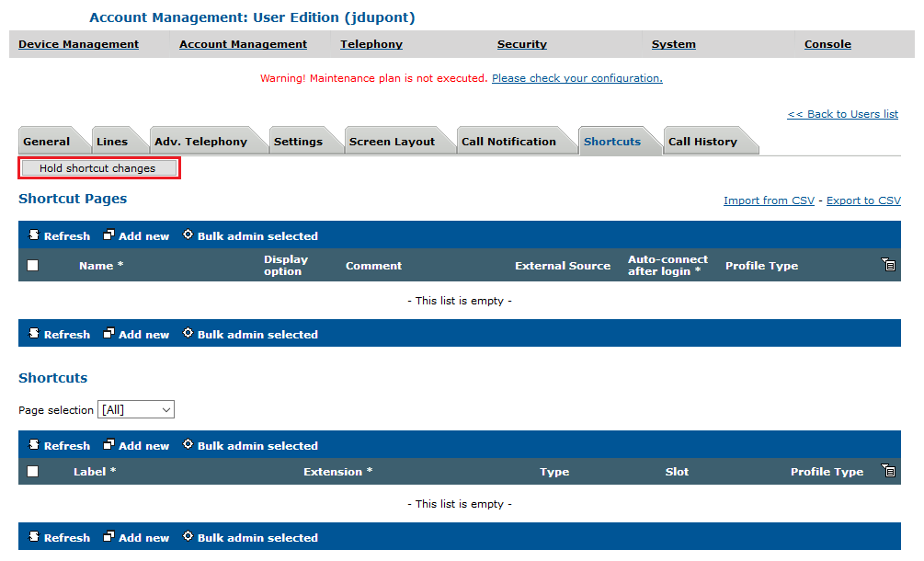
Task: Open the Telephony menu
Action: [371, 44]
